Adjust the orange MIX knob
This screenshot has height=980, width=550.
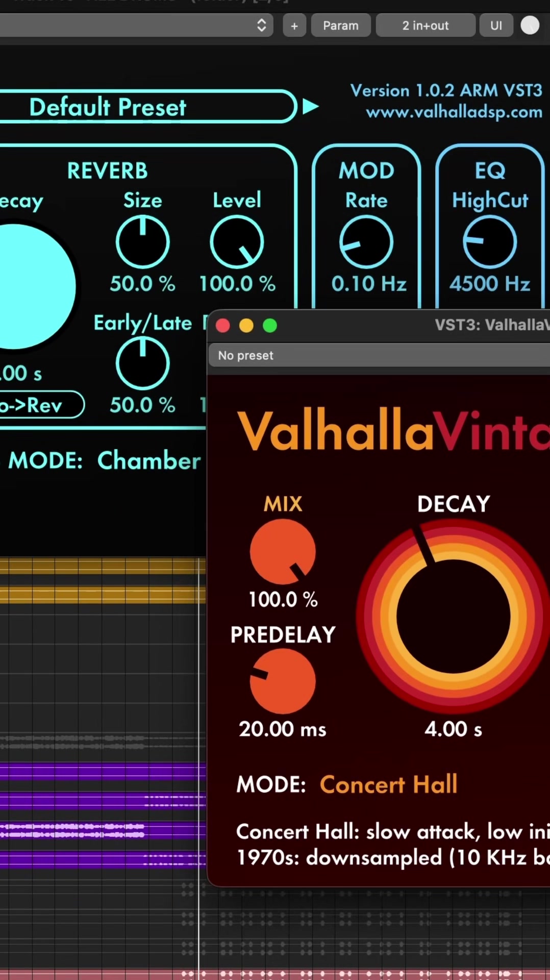283,552
